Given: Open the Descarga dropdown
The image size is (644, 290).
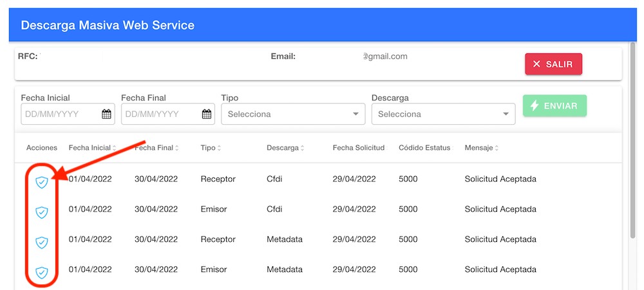Looking at the screenshot, I should click(x=443, y=114).
